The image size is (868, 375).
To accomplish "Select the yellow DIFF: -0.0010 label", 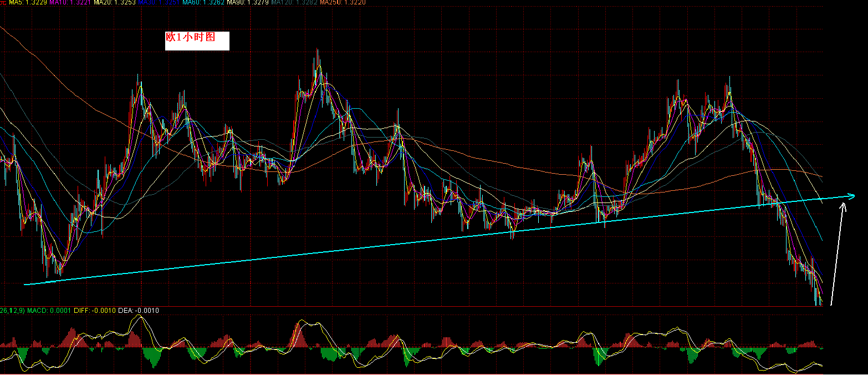I will (x=95, y=311).
